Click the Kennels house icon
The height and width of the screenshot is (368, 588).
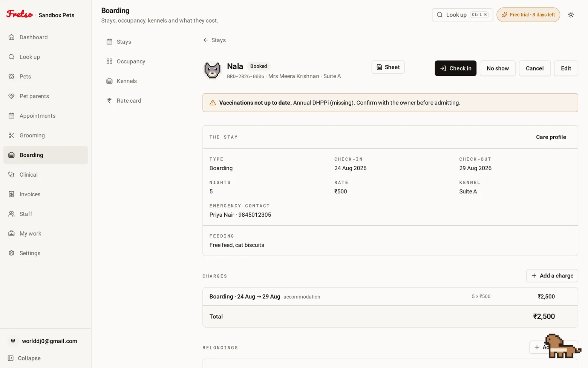coord(109,81)
